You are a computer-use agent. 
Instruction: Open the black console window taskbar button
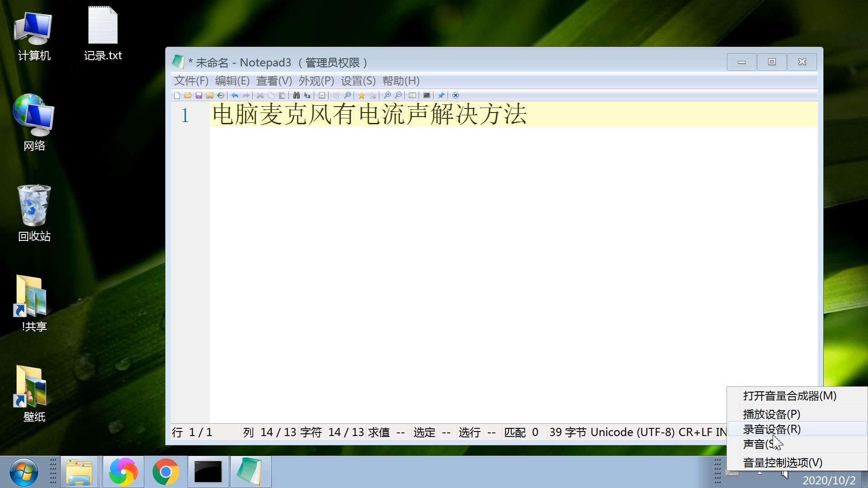pos(208,472)
